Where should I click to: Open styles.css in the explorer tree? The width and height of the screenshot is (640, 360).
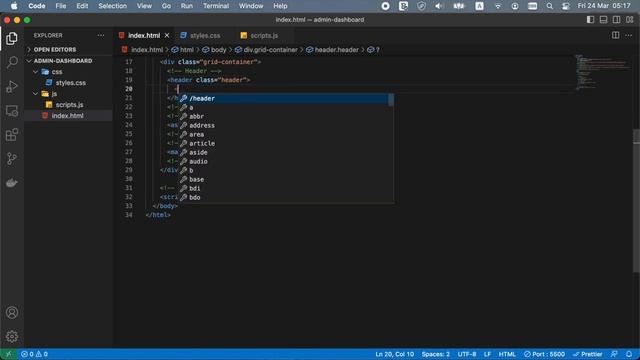tap(71, 83)
